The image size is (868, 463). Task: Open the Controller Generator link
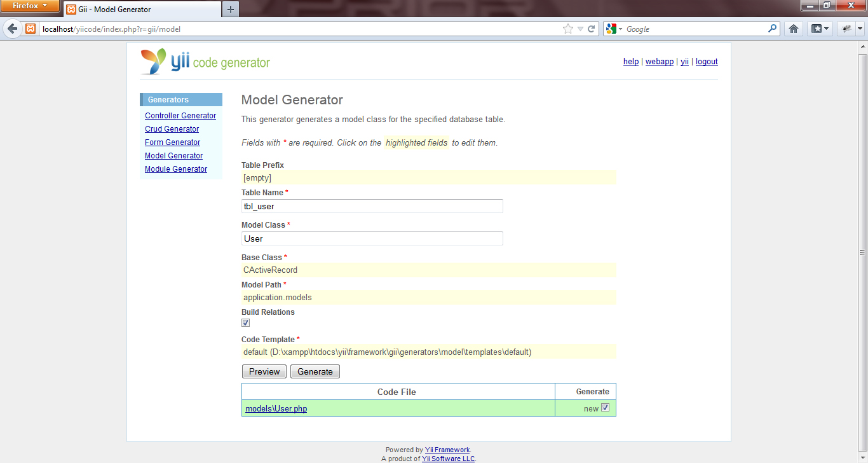tap(180, 115)
